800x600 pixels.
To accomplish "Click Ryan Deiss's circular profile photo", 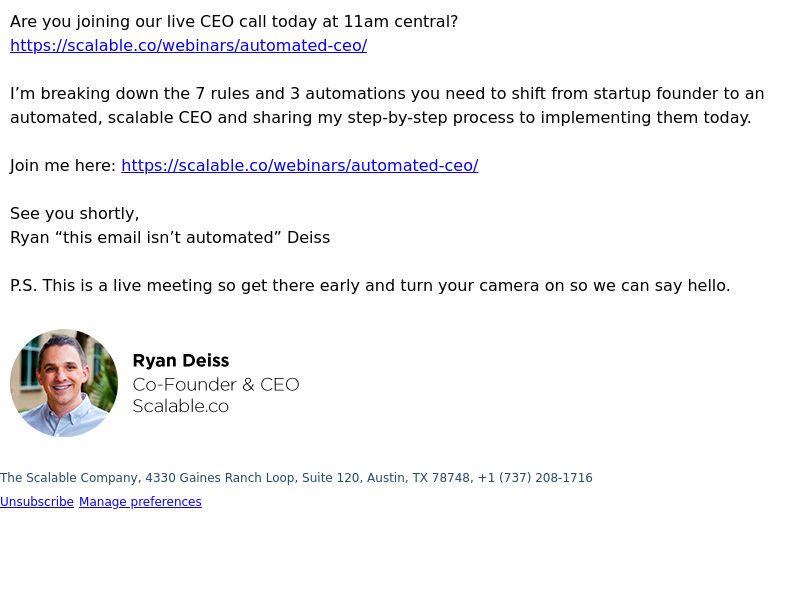I will [x=64, y=383].
